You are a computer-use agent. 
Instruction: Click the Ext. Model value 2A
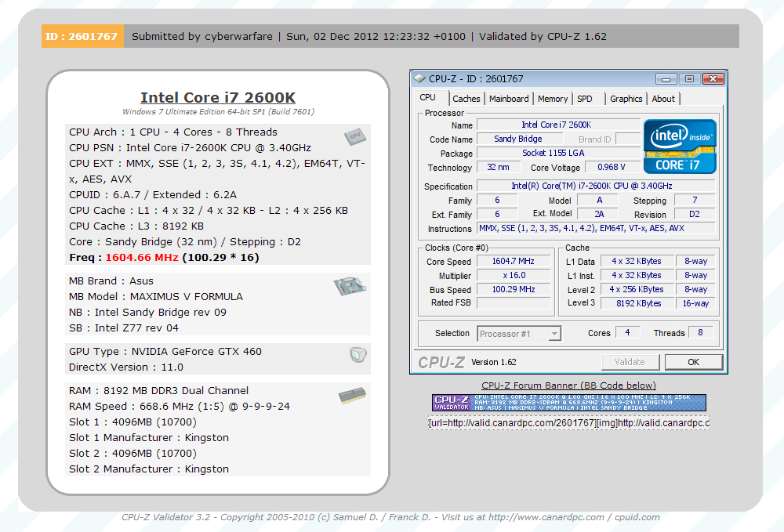[598, 214]
